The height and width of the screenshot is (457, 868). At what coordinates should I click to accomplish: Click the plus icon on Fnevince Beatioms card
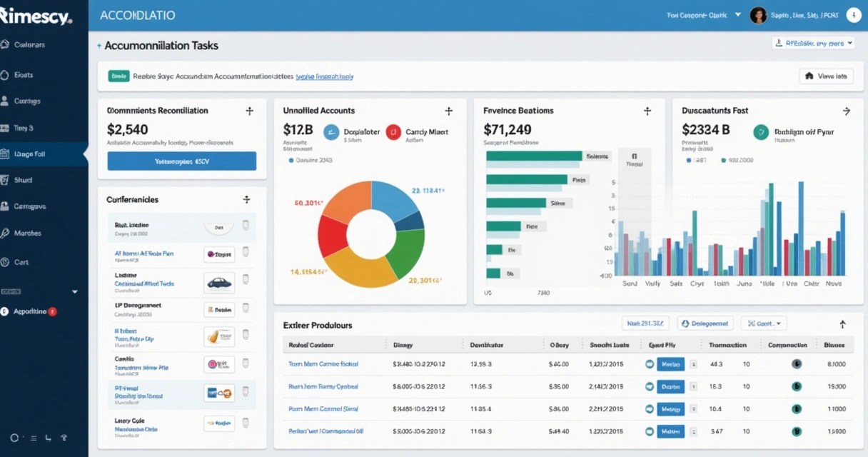(647, 111)
